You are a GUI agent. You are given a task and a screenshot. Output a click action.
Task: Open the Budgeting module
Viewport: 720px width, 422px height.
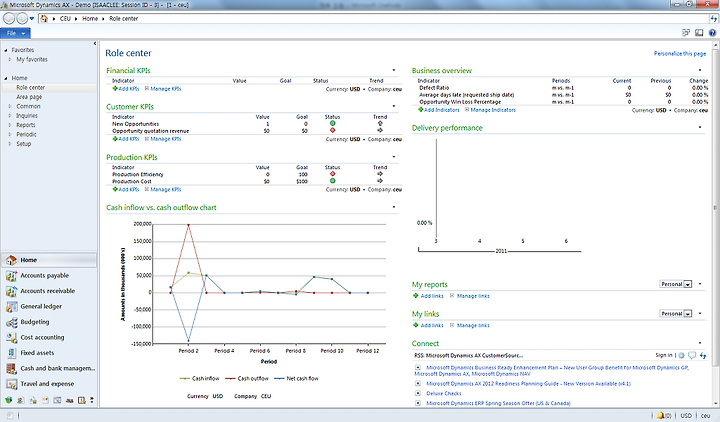[49, 322]
